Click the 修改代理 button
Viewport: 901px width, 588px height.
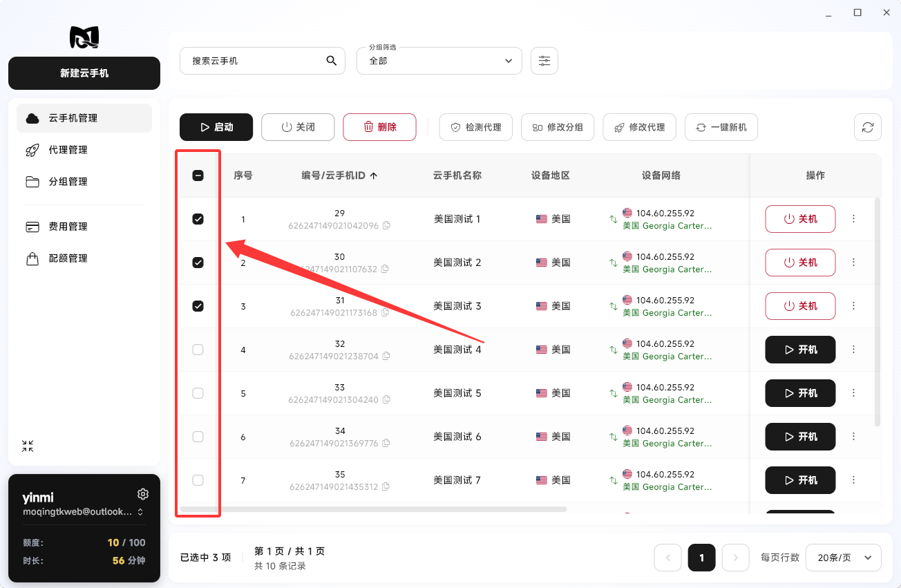point(639,127)
